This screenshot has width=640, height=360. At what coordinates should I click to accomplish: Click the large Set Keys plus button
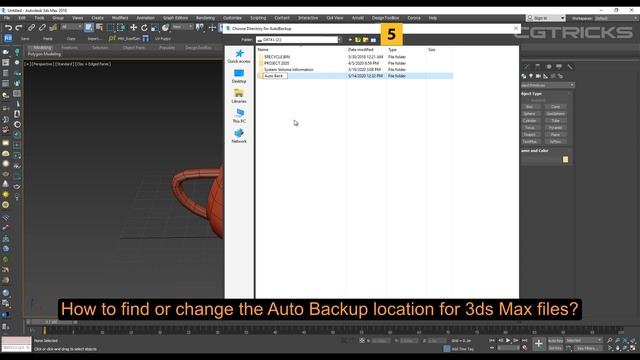(539, 344)
